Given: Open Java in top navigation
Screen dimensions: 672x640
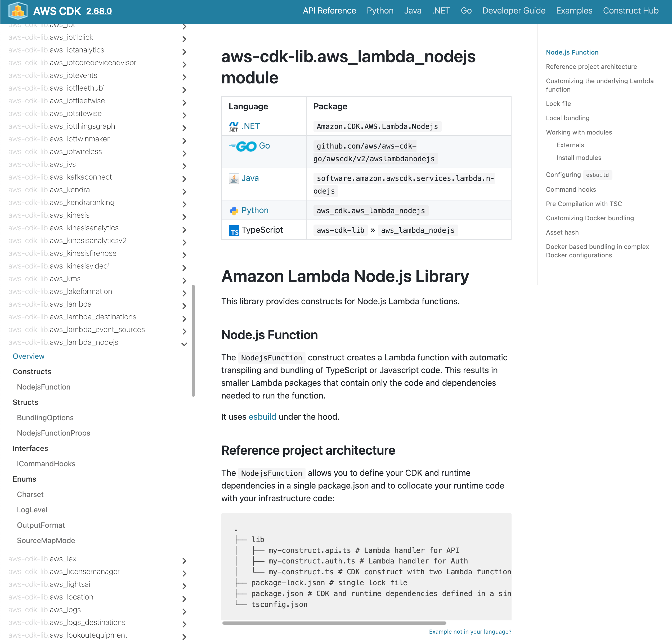Looking at the screenshot, I should pyautogui.click(x=413, y=11).
